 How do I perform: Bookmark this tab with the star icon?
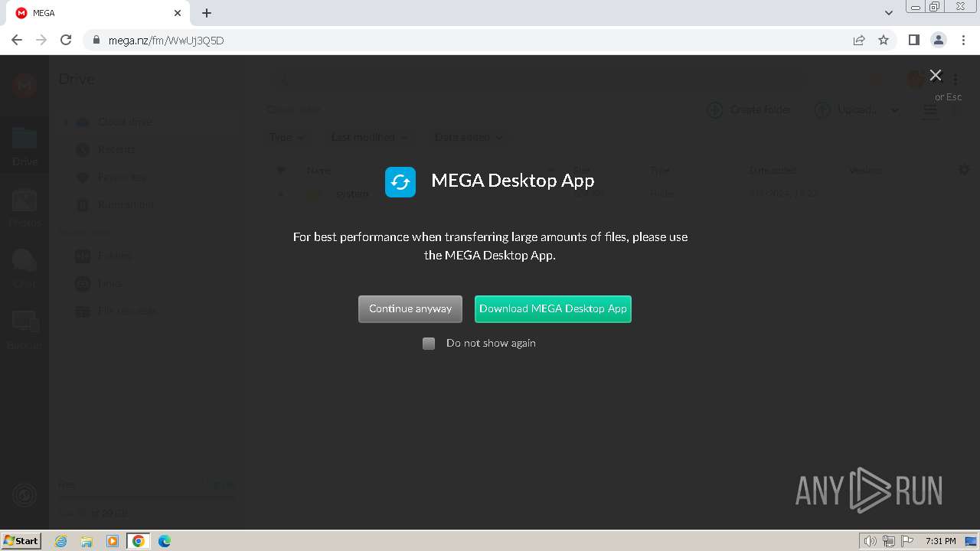(x=884, y=41)
